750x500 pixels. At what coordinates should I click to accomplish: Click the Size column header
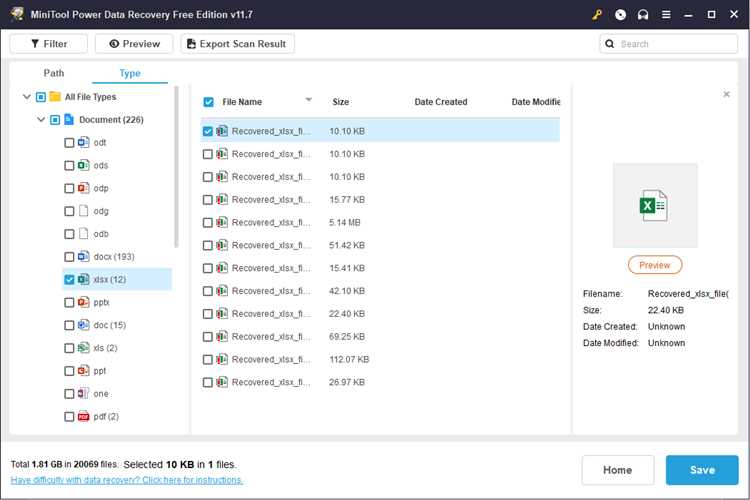pyautogui.click(x=341, y=102)
